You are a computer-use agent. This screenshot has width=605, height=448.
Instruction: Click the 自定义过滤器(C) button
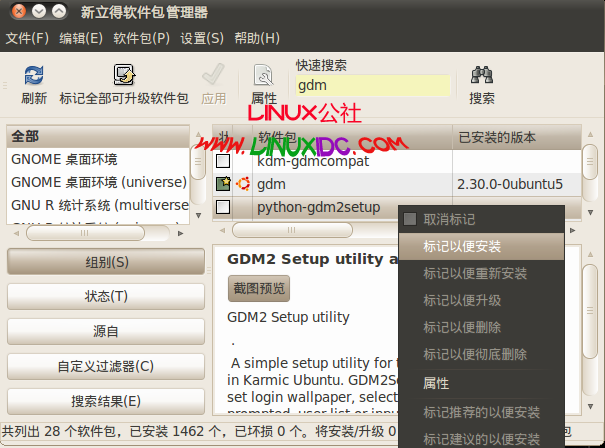pyautogui.click(x=106, y=366)
